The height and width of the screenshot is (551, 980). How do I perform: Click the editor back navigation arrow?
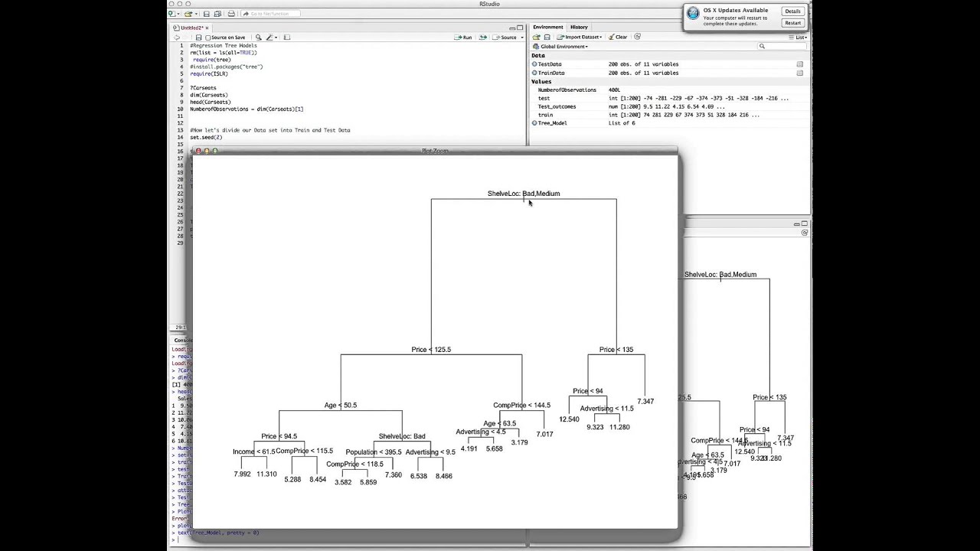click(x=177, y=37)
